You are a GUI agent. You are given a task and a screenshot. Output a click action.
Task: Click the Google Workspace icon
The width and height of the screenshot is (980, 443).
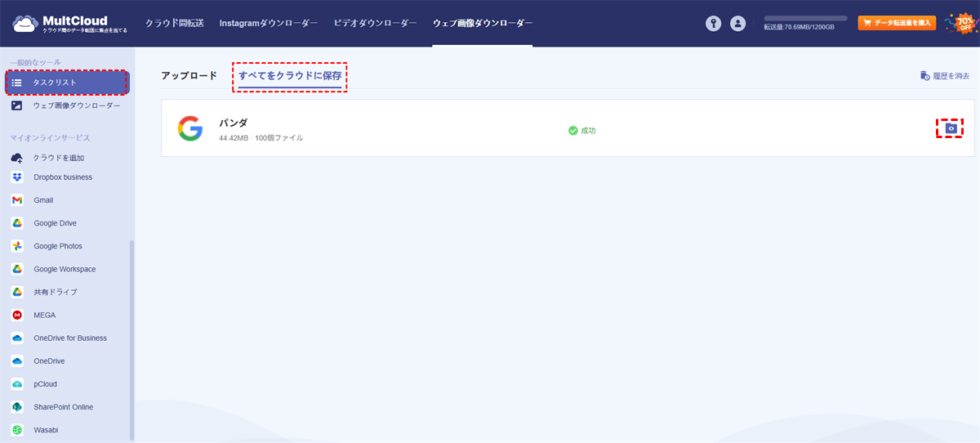coord(17,269)
